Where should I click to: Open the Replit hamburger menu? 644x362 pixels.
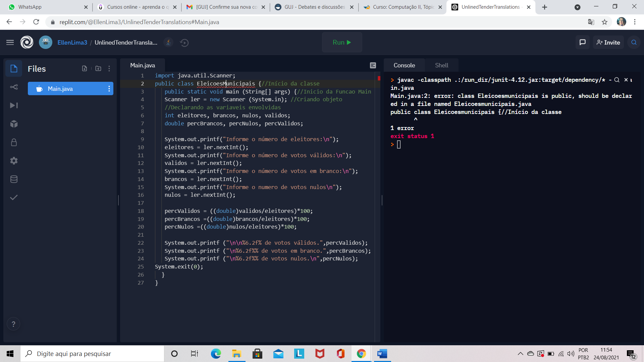click(x=10, y=43)
